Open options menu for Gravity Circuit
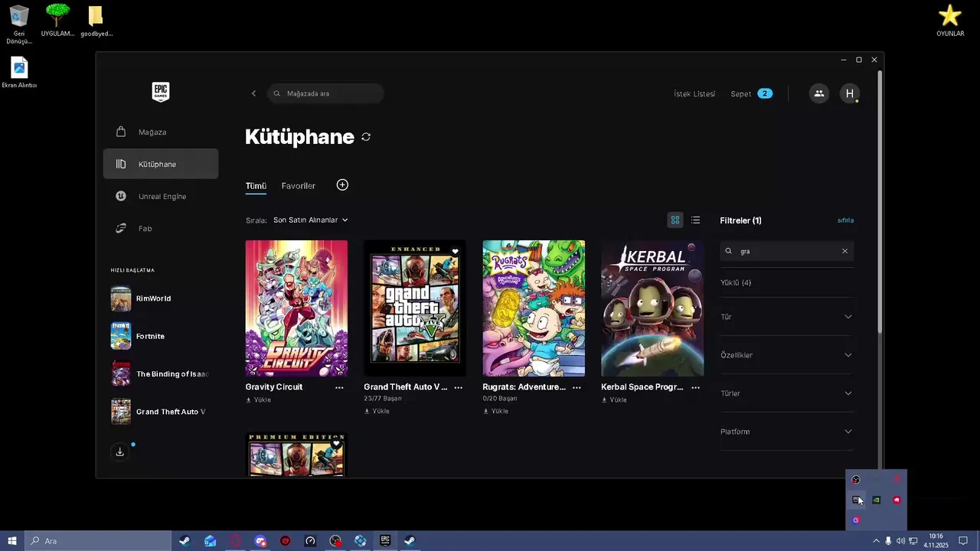Screen dimensions: 980x551 click(x=339, y=387)
